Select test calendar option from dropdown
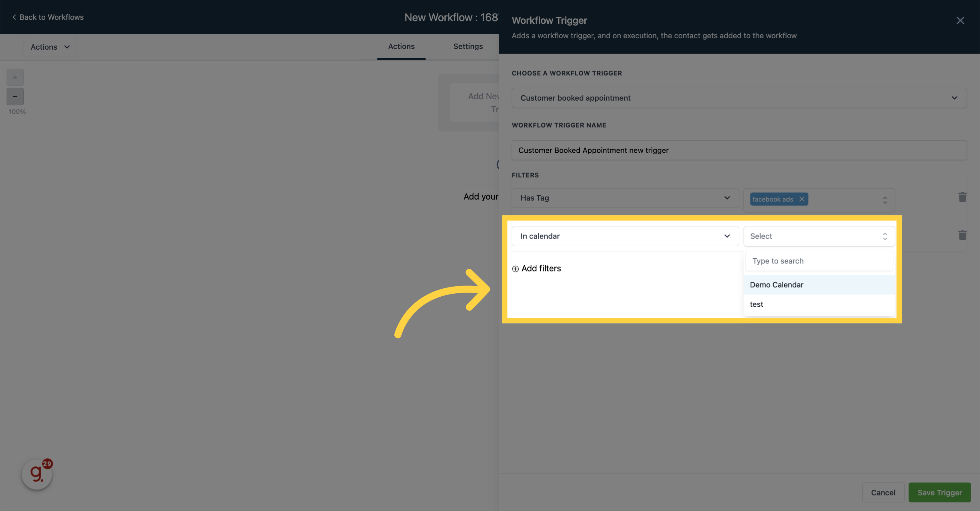The image size is (980, 511). (756, 304)
